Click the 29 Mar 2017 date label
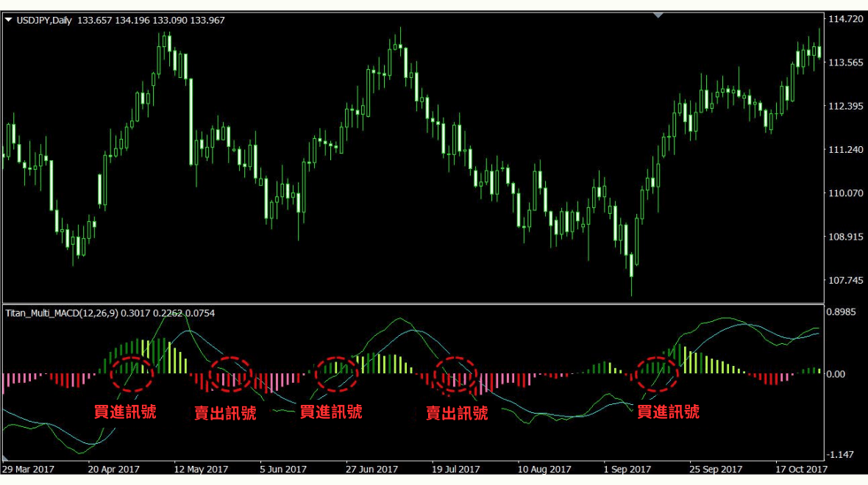Image resolution: width=868 pixels, height=485 pixels. pos(29,469)
